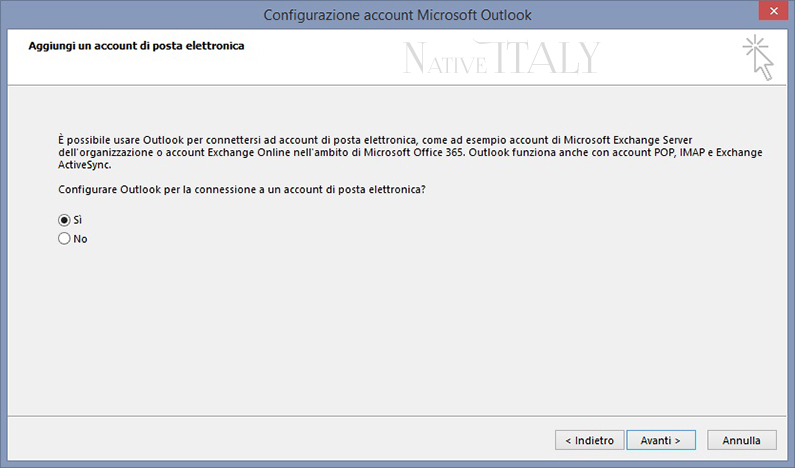Select the Sì radio button
This screenshot has height=468, width=795.
point(64,220)
